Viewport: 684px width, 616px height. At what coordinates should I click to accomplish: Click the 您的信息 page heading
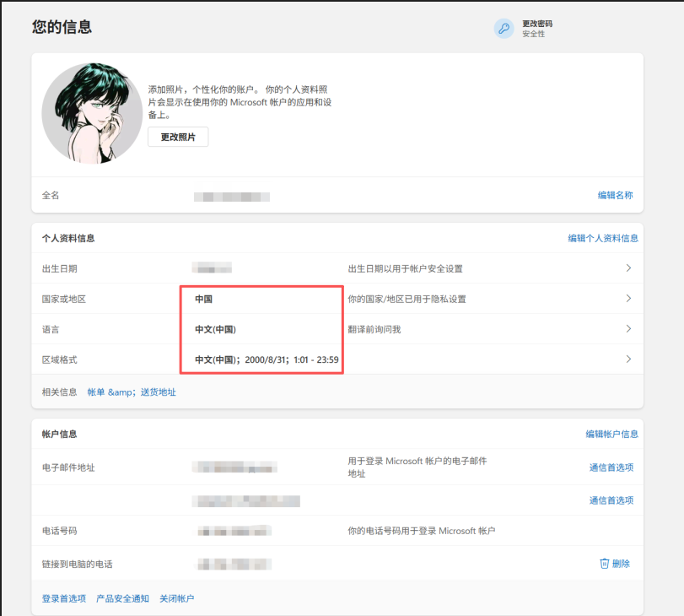62,27
